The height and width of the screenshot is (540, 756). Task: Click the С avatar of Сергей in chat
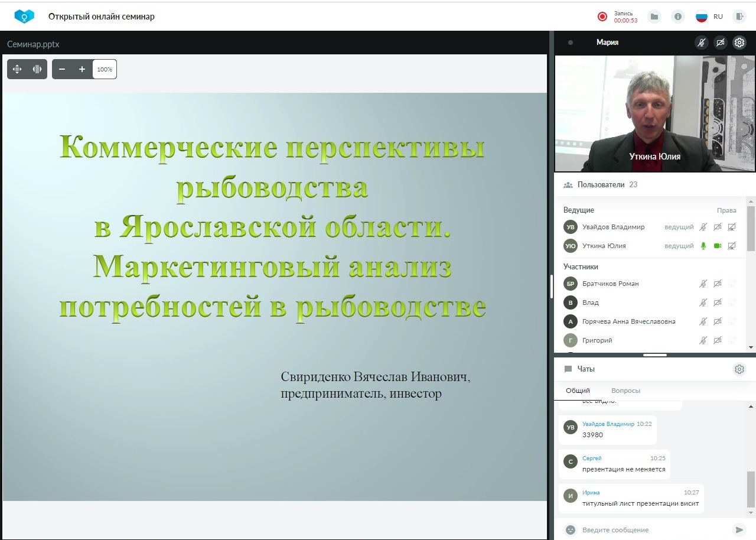(571, 461)
